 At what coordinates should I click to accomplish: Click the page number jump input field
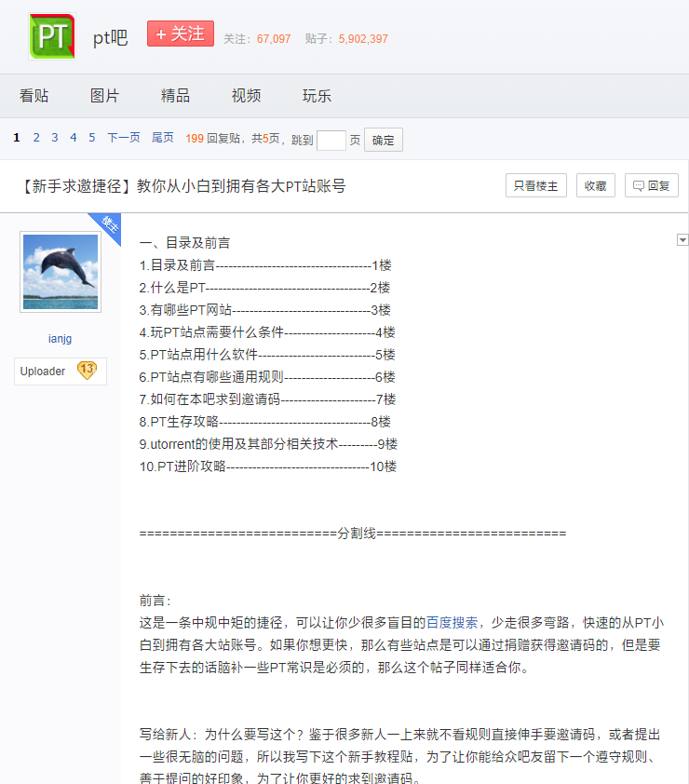pyautogui.click(x=331, y=141)
